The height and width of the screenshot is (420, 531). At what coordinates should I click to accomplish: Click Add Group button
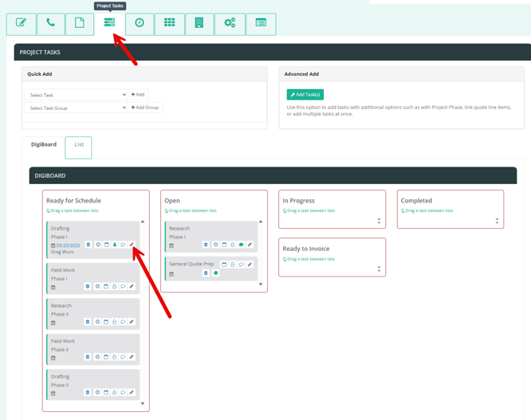coord(145,108)
